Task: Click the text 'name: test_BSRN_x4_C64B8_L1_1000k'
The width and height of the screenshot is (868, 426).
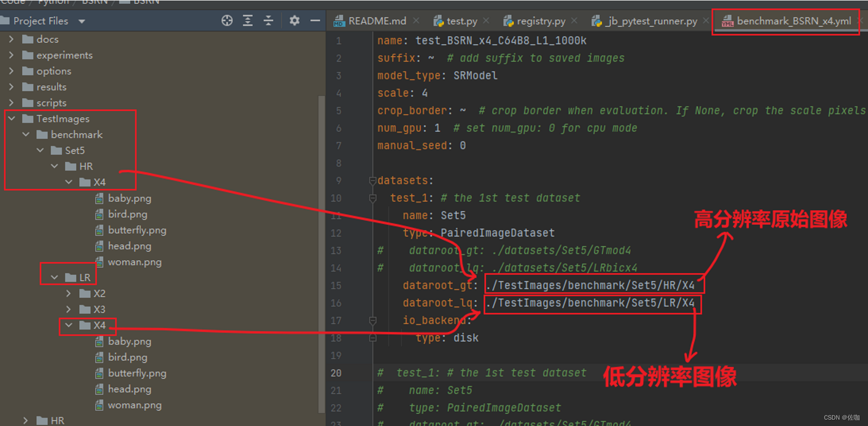Action: (x=482, y=41)
